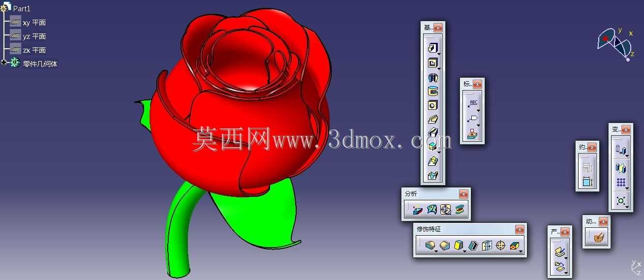
Task: Expand the 零件几何体 tree node
Action: [x=4, y=62]
